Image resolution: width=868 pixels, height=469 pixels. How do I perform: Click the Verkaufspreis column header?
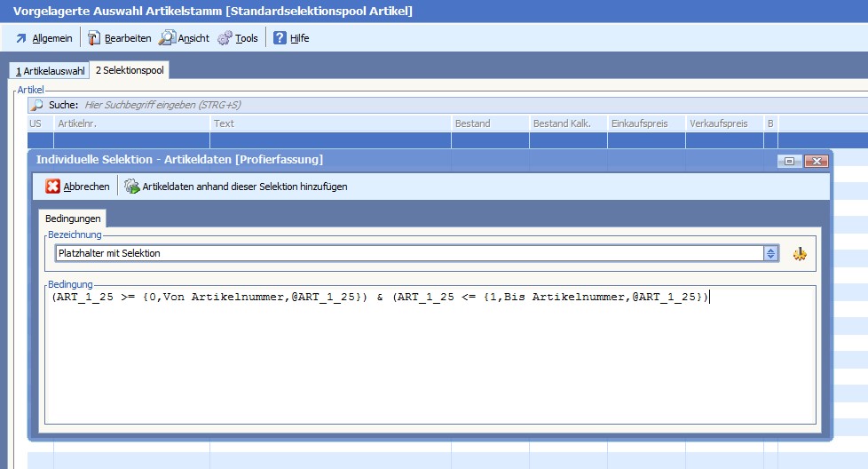point(723,123)
